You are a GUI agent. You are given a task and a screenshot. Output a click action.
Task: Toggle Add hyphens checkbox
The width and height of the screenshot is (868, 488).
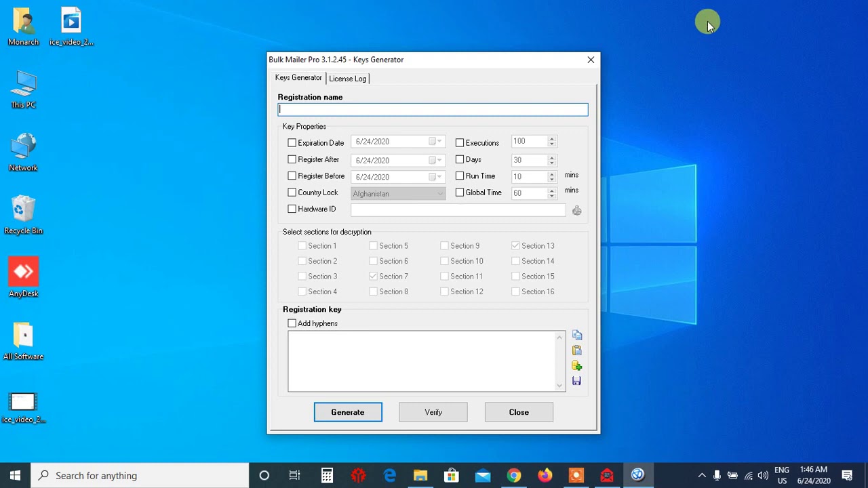[x=292, y=323]
